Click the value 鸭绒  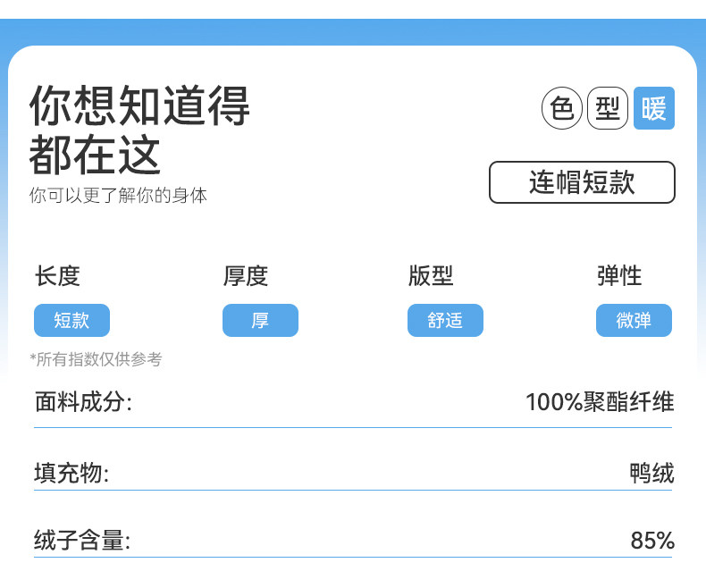pyautogui.click(x=652, y=474)
